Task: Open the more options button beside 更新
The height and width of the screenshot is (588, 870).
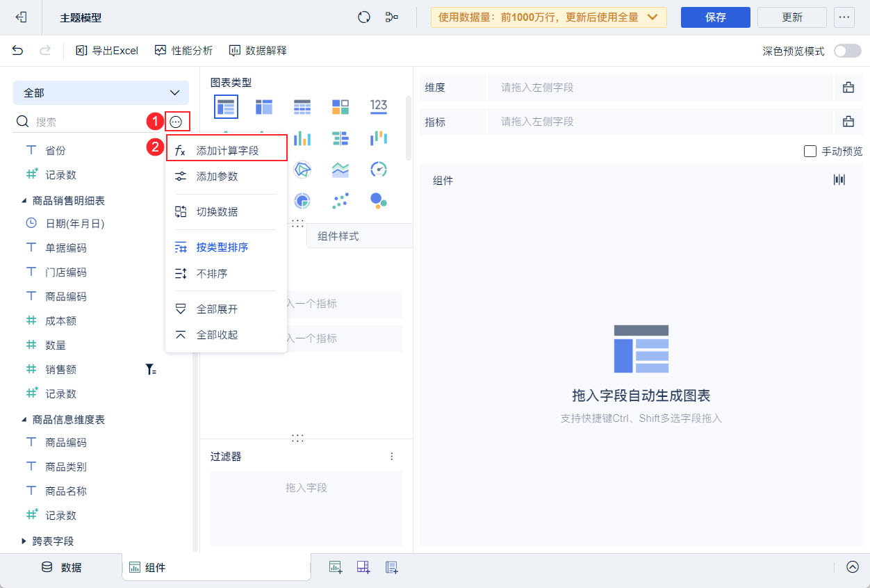Action: [844, 17]
